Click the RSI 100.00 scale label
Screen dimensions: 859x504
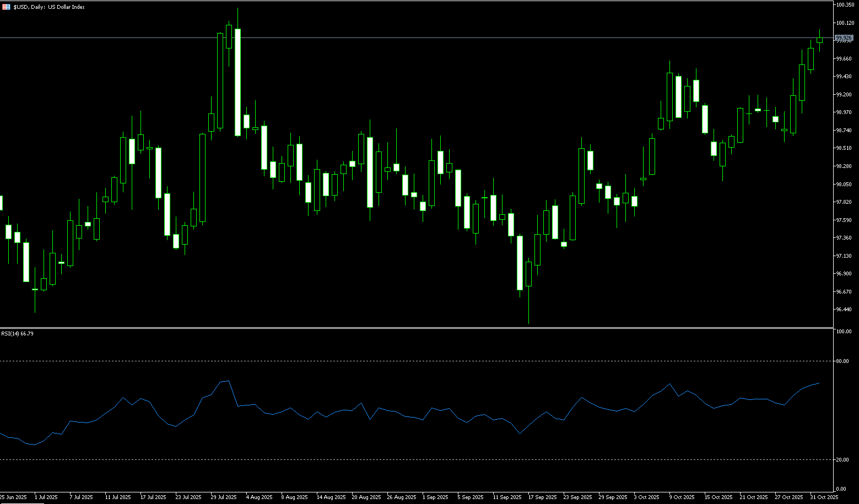[843, 332]
